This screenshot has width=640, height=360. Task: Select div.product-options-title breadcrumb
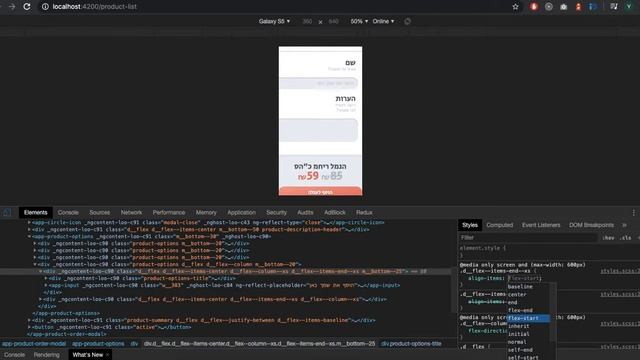(411, 344)
